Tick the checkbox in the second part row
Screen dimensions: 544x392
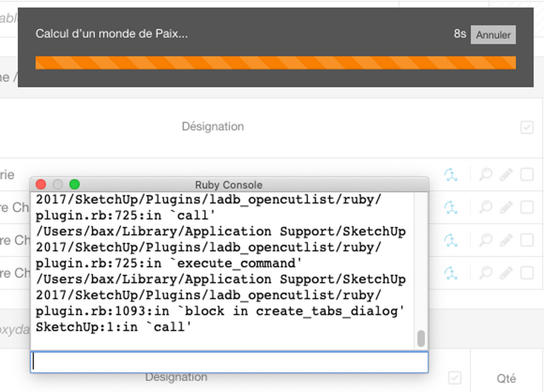coord(527,207)
